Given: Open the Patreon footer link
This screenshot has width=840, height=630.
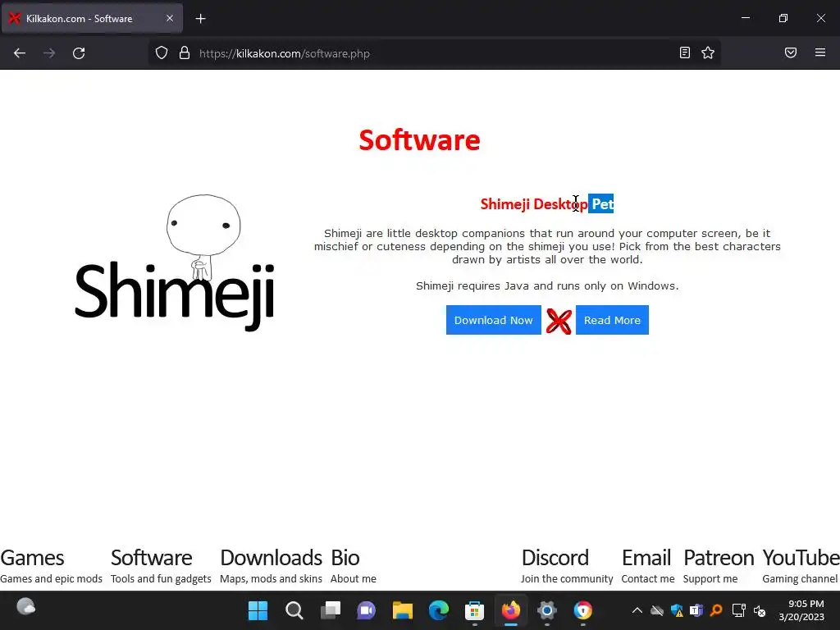Looking at the screenshot, I should coord(719,565).
